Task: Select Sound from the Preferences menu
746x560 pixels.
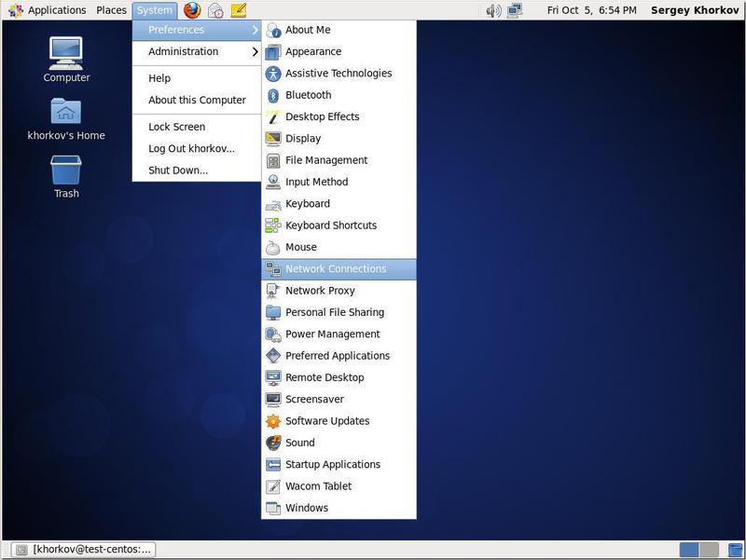Action: [x=300, y=443]
